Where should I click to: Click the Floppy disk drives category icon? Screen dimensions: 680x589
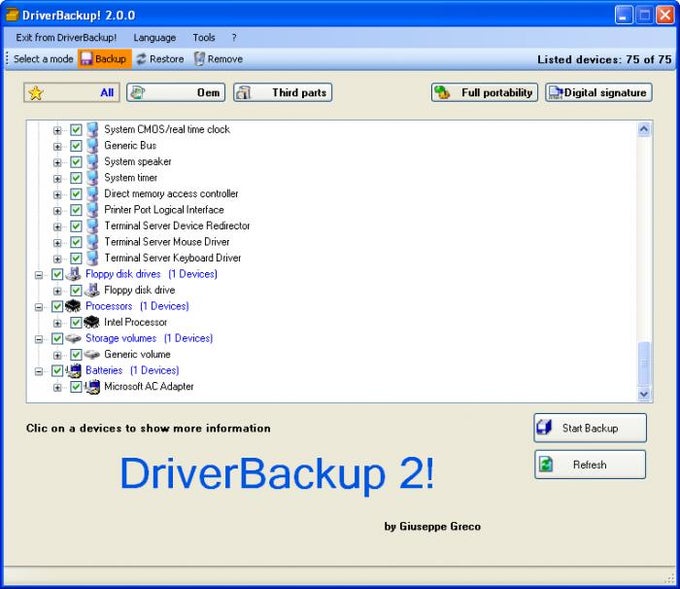coord(73,274)
